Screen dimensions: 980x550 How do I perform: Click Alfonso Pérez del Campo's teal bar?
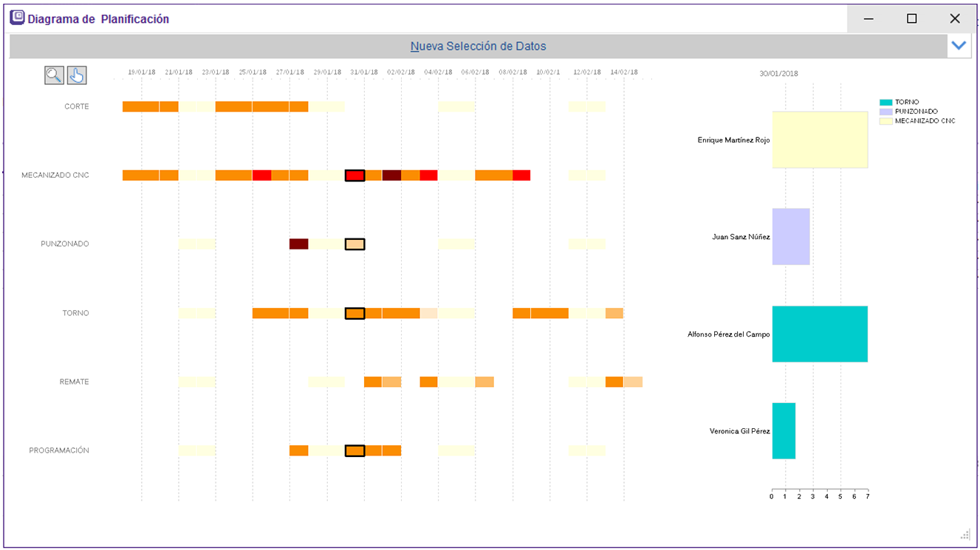point(820,334)
